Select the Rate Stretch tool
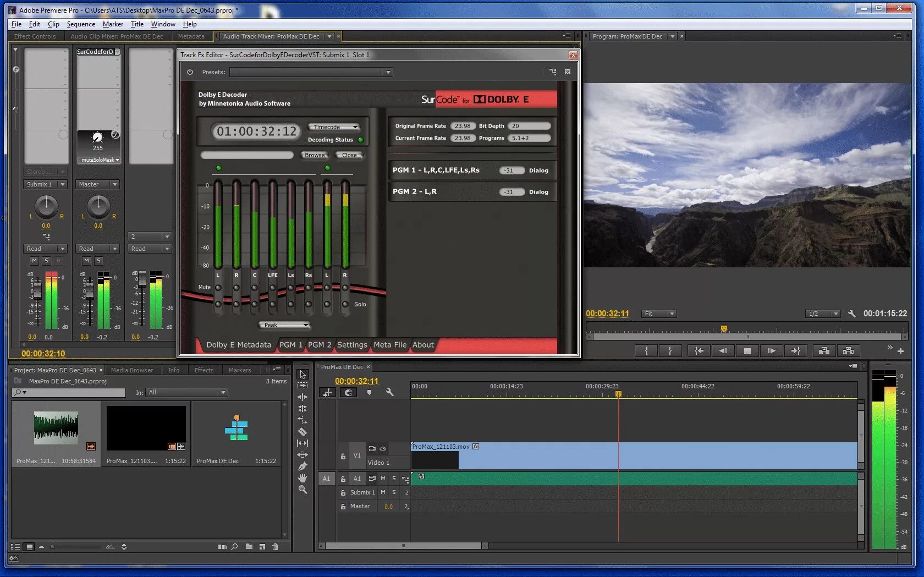This screenshot has width=924, height=577. pyautogui.click(x=302, y=420)
